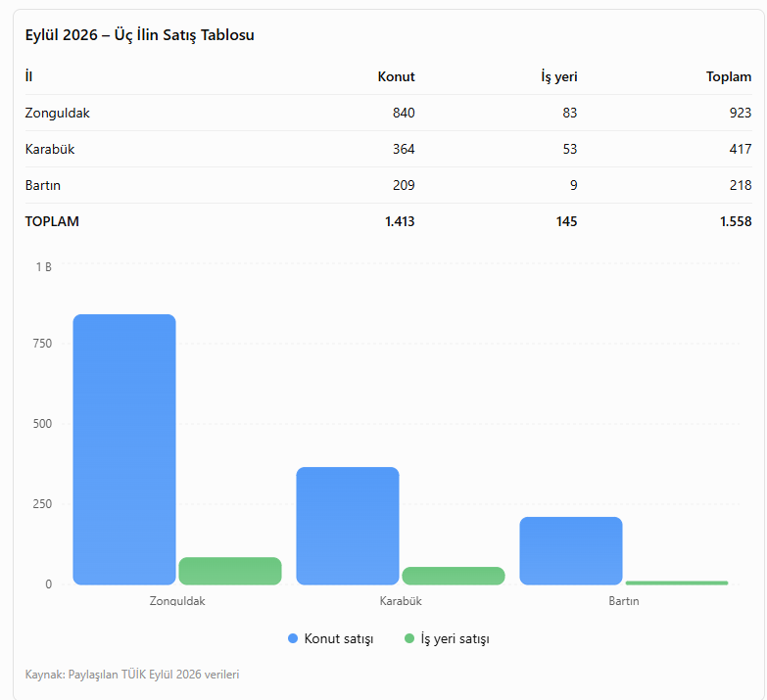
Task: Click the 1 B y-axis label
Action: pyautogui.click(x=43, y=267)
